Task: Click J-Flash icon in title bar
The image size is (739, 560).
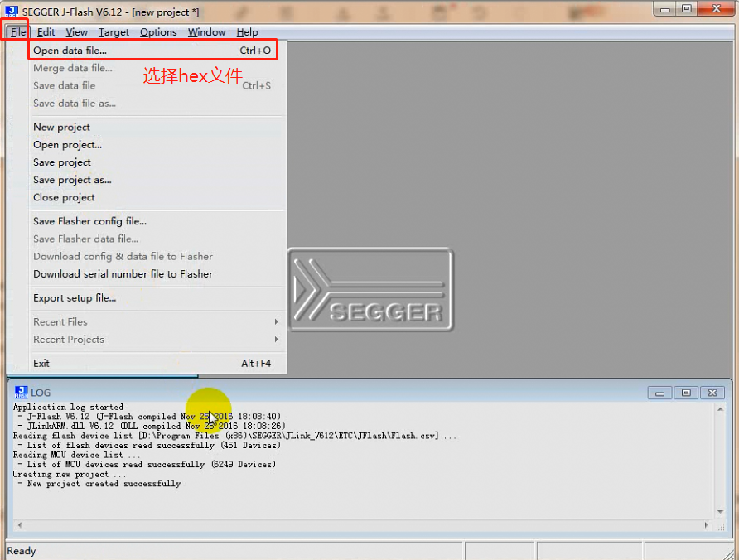Action: click(12, 12)
